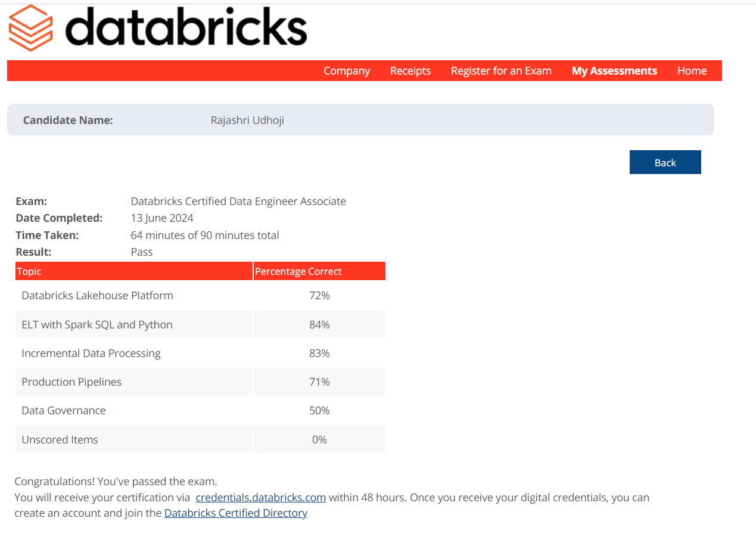Open the My Assessments section
This screenshot has width=756, height=540.
pos(614,70)
